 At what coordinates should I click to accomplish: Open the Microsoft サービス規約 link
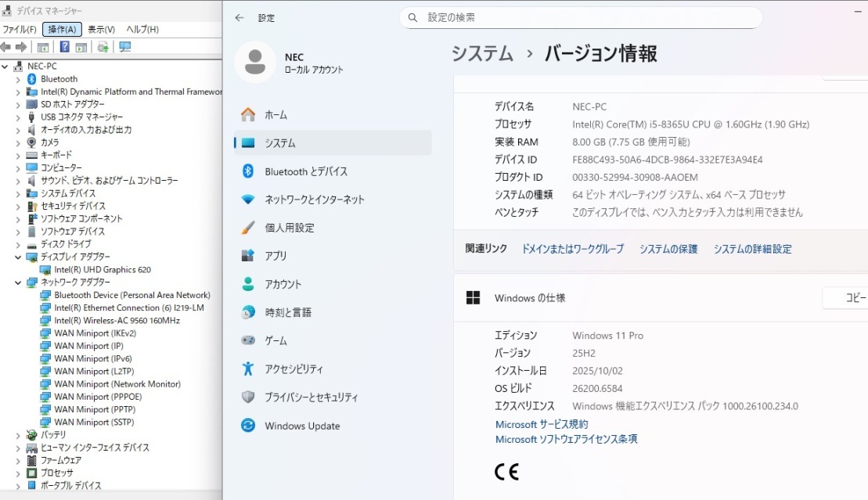pos(543,424)
